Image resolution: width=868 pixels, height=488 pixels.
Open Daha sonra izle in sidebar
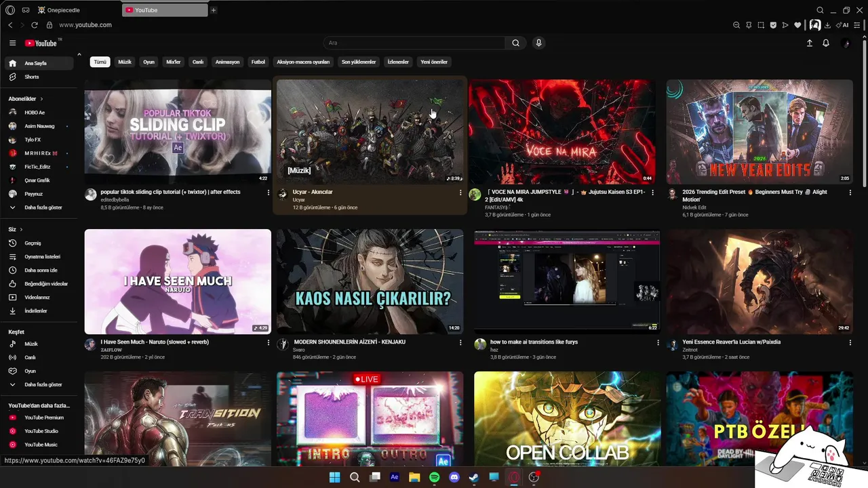39,270
